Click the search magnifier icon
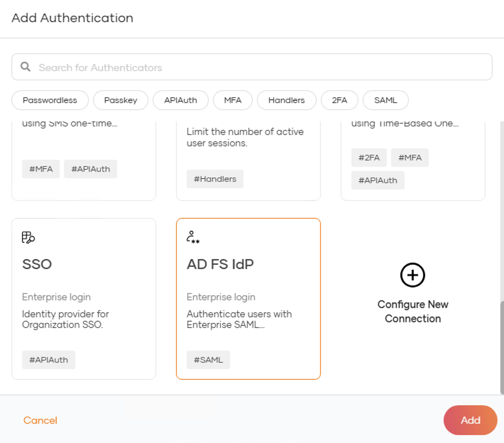The image size is (504, 443). pos(25,67)
